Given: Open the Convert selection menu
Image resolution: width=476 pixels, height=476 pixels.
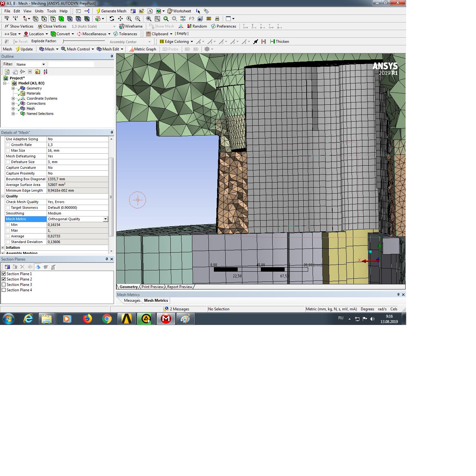Looking at the screenshot, I should point(63,34).
